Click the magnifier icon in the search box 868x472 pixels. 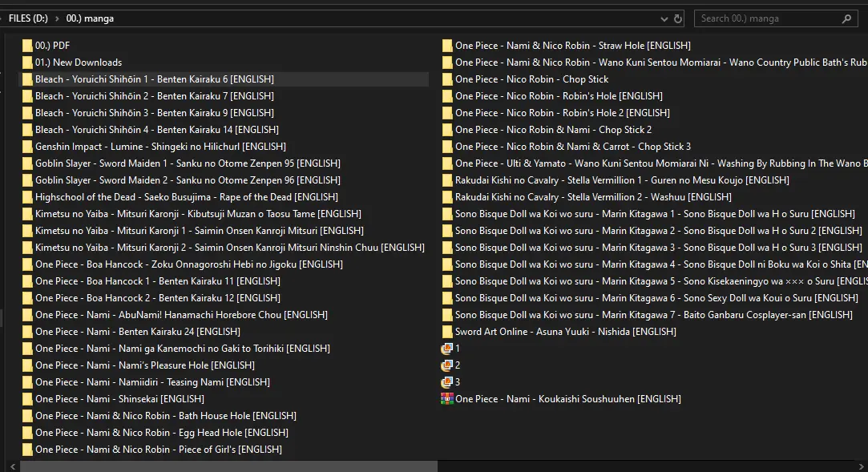846,18
